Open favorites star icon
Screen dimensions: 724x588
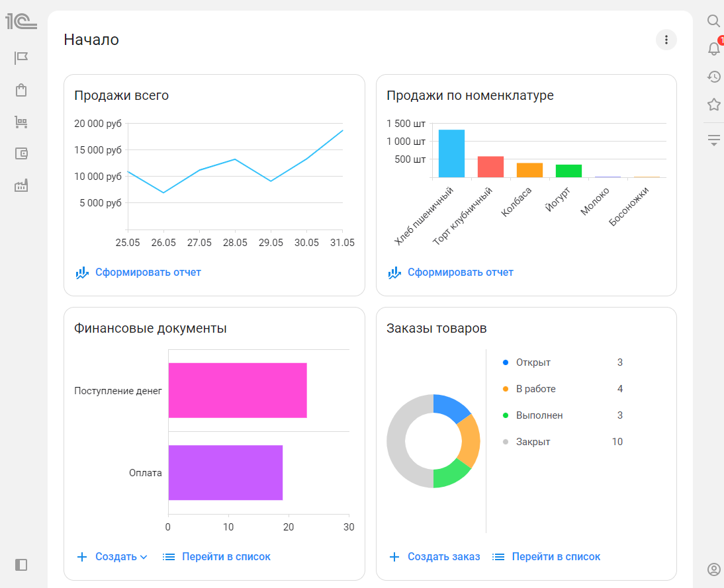[x=714, y=105]
